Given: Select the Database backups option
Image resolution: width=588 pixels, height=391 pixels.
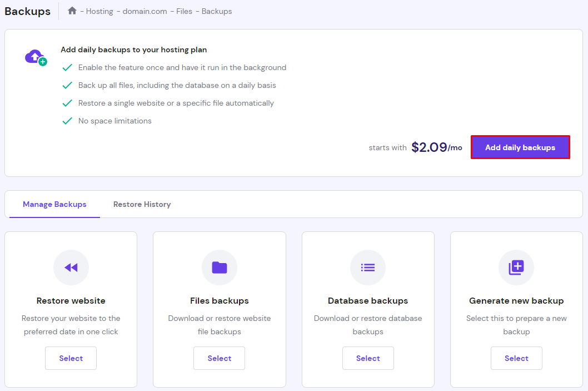Looking at the screenshot, I should (368, 358).
